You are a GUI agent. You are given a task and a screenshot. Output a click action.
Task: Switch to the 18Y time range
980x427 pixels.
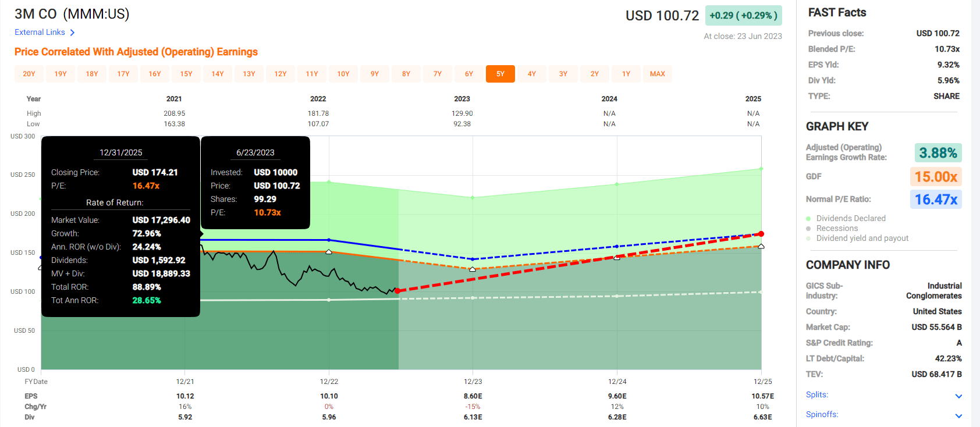(x=92, y=74)
